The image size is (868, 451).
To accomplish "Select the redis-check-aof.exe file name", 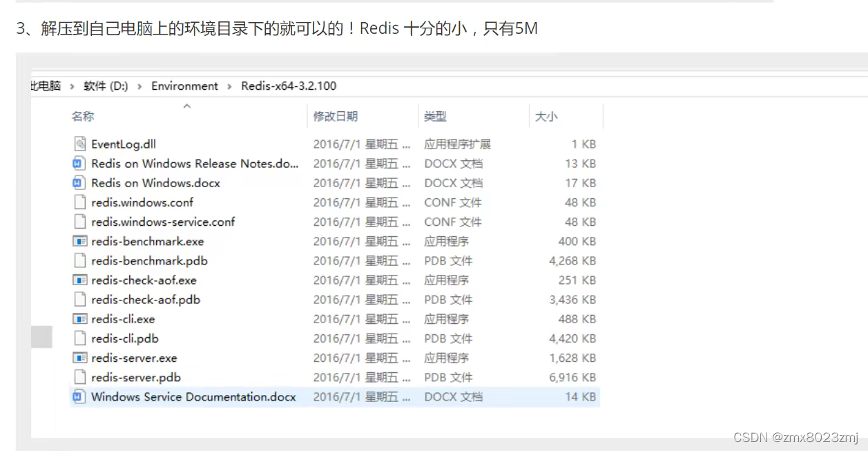I will [144, 280].
